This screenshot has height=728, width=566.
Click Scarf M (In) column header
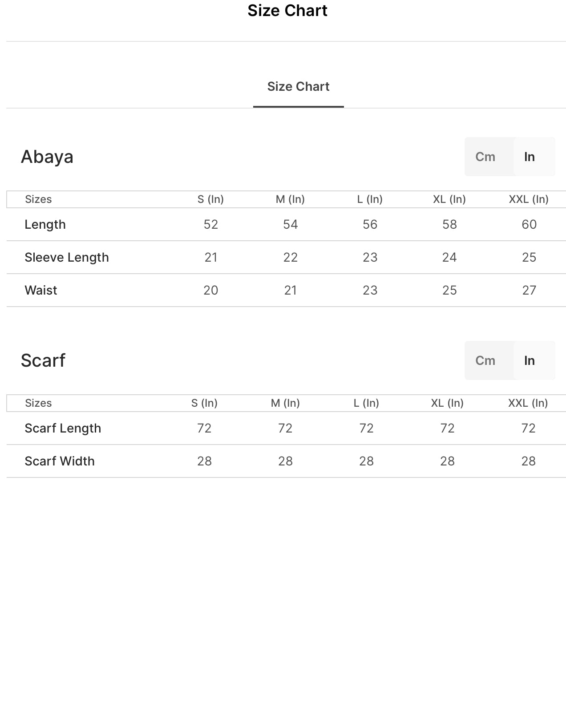pyautogui.click(x=285, y=403)
